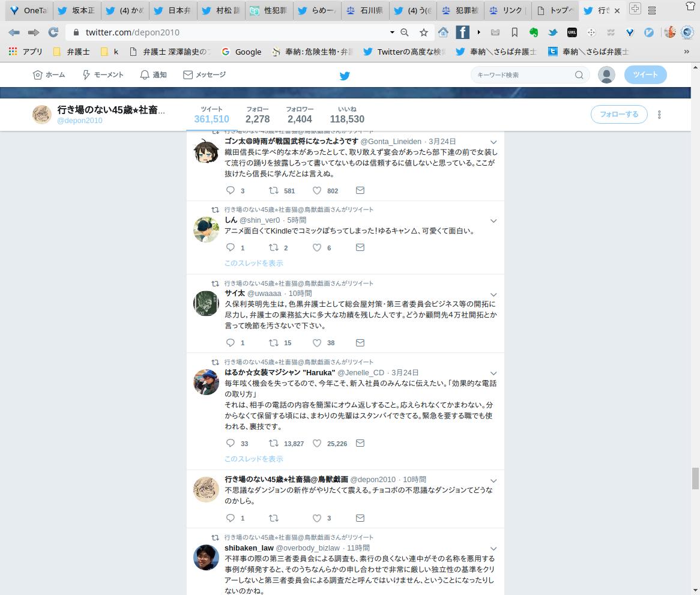Screen dimensions: 700x595
Task: Go back using the browser back arrow
Action: pos(14,32)
